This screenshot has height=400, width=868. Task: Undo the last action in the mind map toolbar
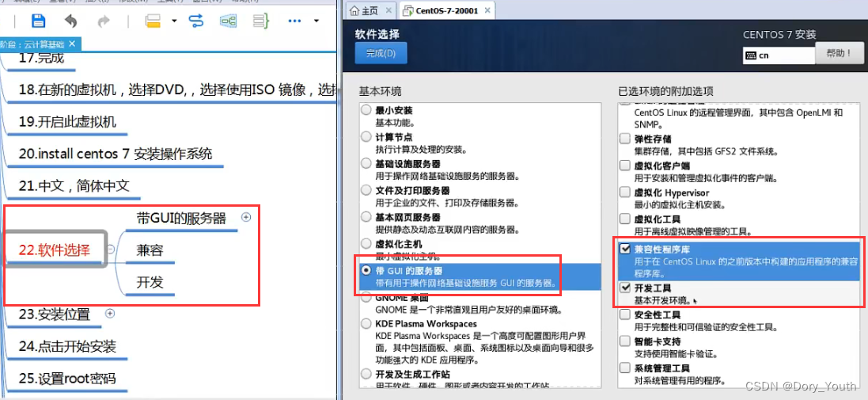click(71, 21)
